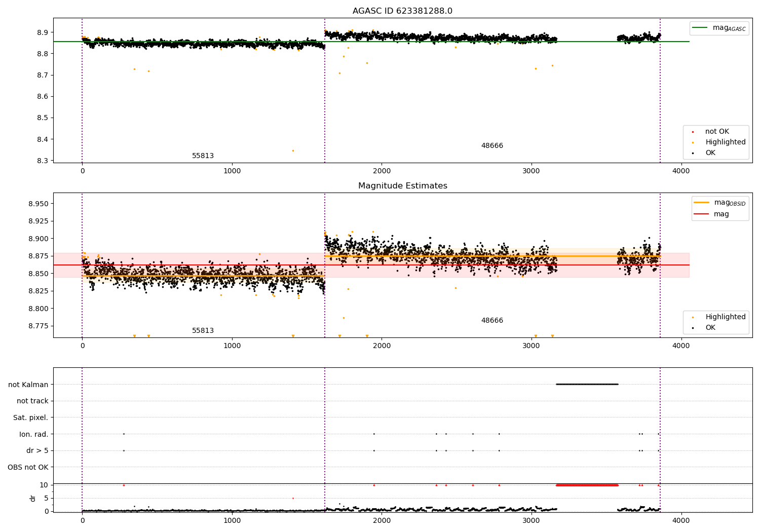The height and width of the screenshot is (532, 760).
Task: Click x-tick '2000' under Magnitude Estimates plot
Action: tap(382, 346)
